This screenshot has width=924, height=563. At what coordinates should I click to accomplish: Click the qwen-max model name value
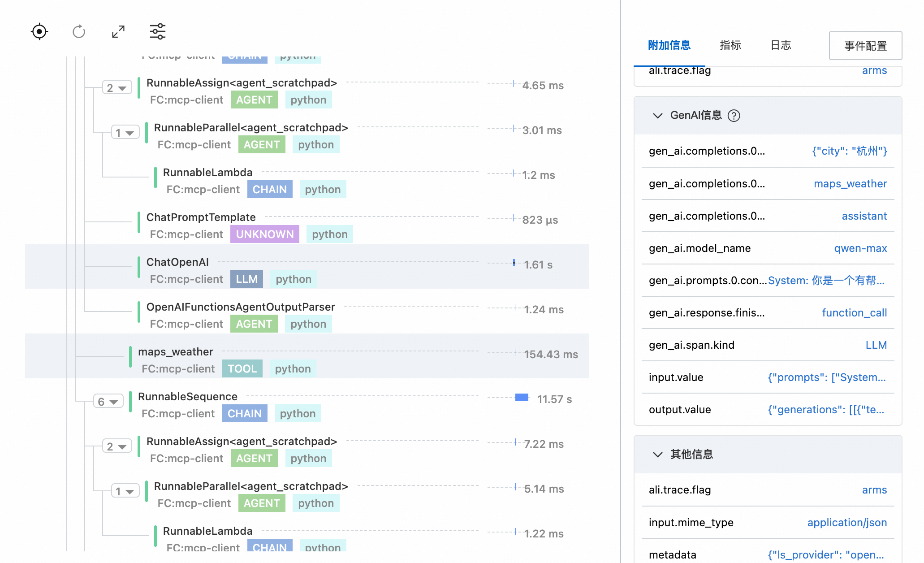[x=860, y=248]
